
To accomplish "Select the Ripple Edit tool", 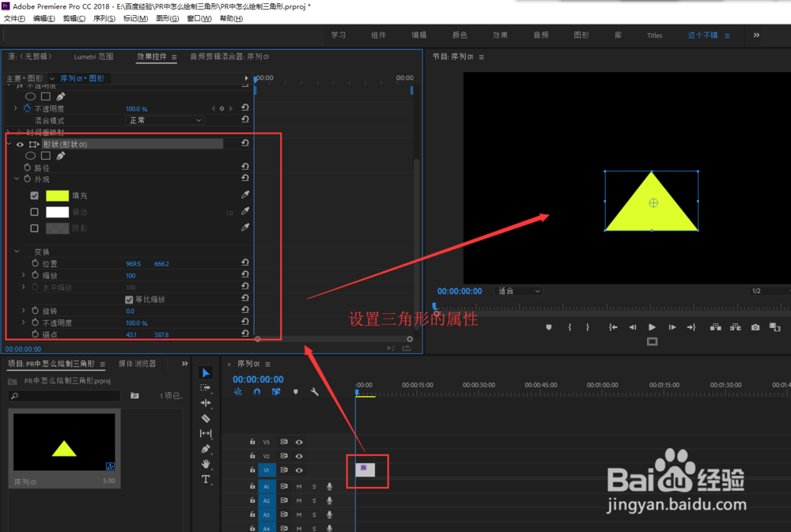I will click(x=206, y=403).
